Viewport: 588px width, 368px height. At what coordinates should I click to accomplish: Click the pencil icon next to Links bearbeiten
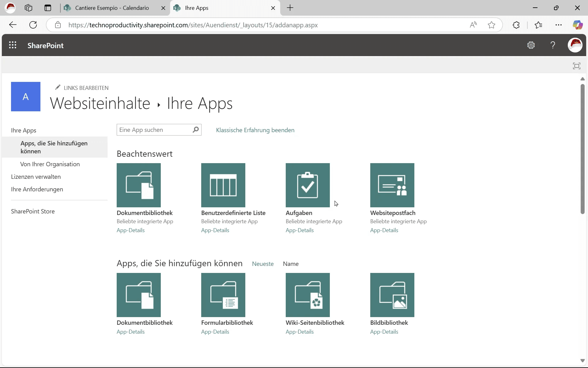point(57,88)
